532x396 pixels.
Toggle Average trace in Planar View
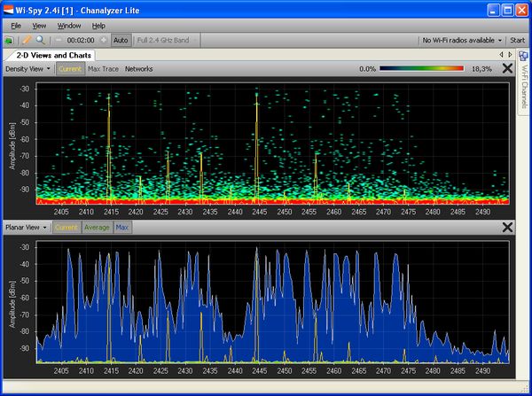point(97,228)
